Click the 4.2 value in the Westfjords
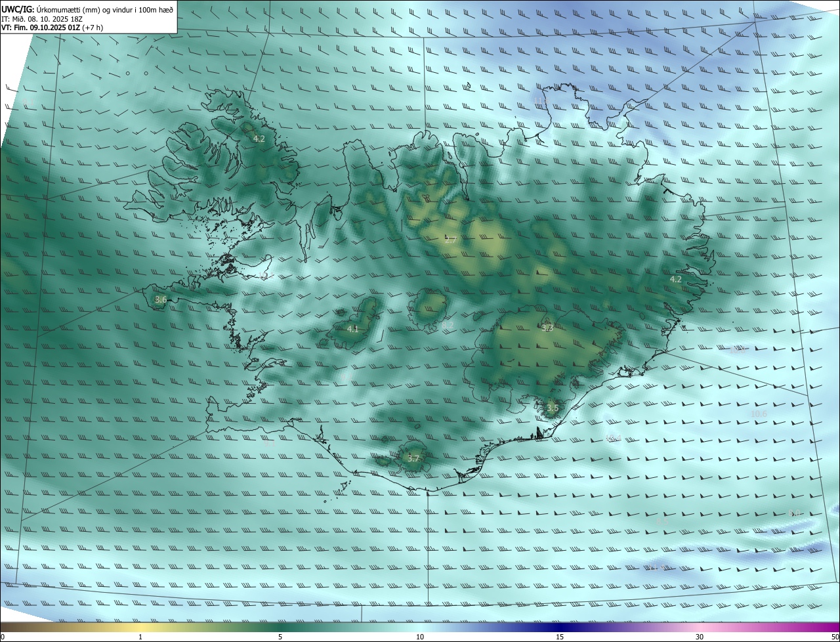Viewport: 840px width, 642px height. (259, 139)
